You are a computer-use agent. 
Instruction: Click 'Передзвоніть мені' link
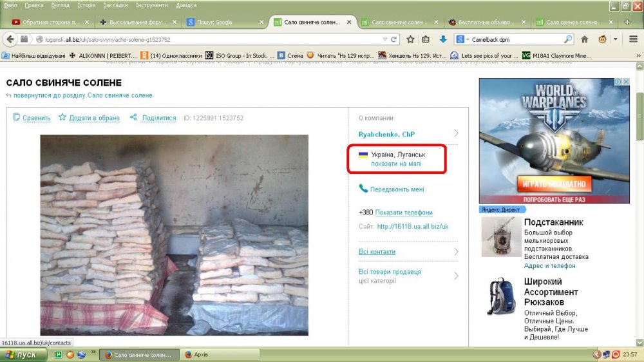pos(397,189)
